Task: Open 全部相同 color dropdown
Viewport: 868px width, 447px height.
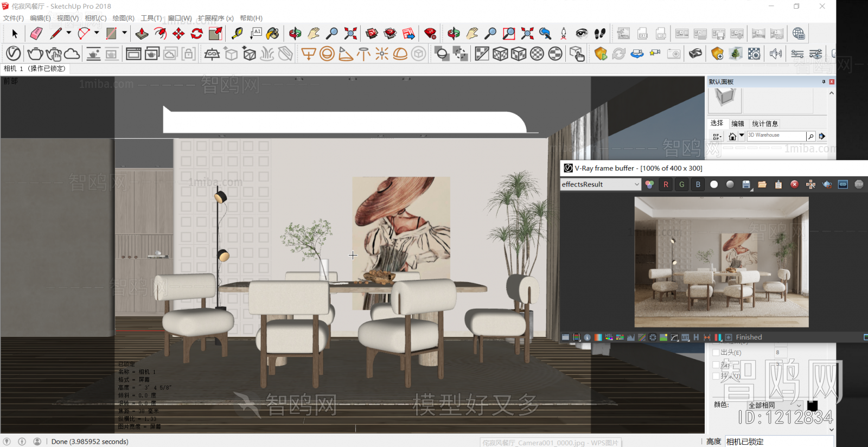Action: pos(775,405)
